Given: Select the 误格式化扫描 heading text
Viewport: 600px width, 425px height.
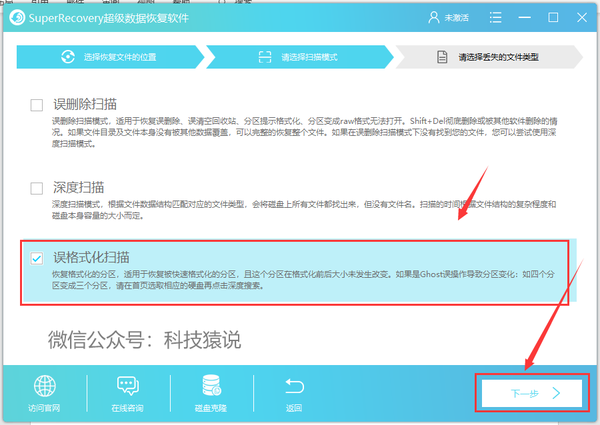Looking at the screenshot, I should 91,257.
